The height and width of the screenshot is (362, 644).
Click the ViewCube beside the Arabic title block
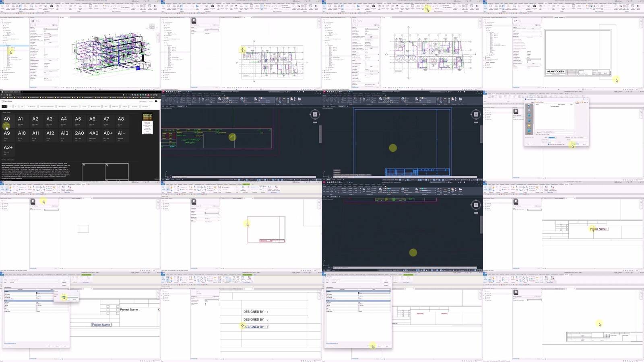[315, 115]
